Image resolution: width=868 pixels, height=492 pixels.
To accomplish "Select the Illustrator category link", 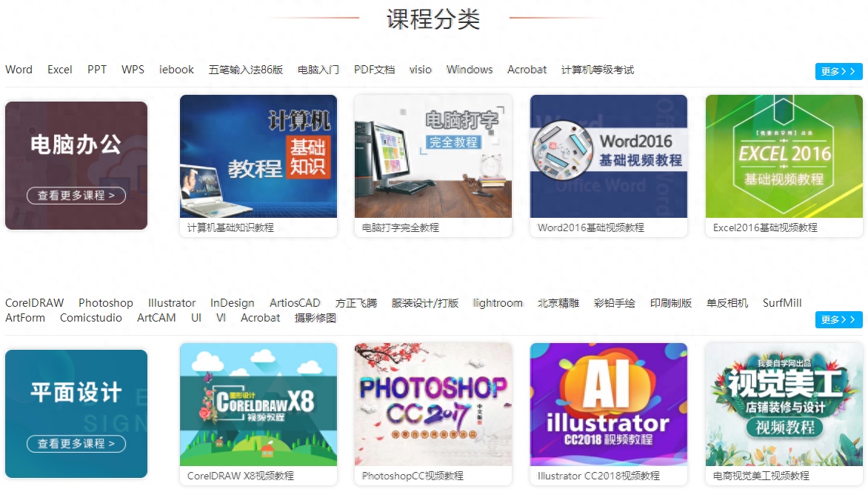I will (x=172, y=303).
